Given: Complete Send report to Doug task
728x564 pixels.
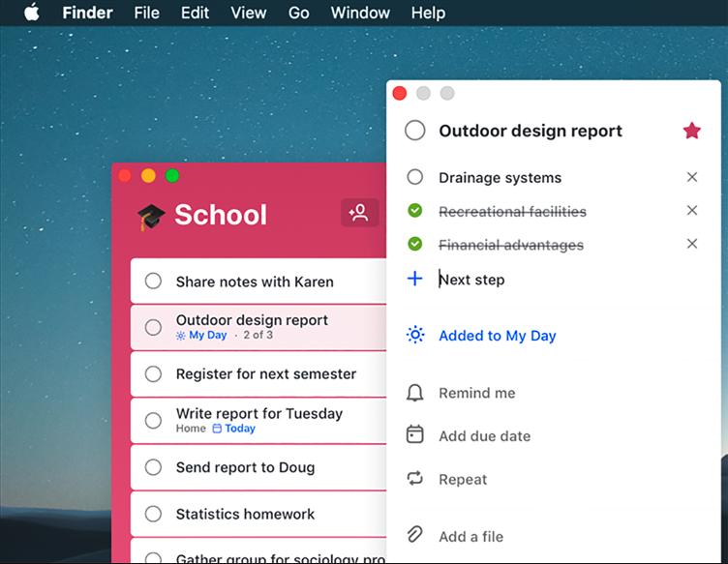Looking at the screenshot, I should [153, 467].
